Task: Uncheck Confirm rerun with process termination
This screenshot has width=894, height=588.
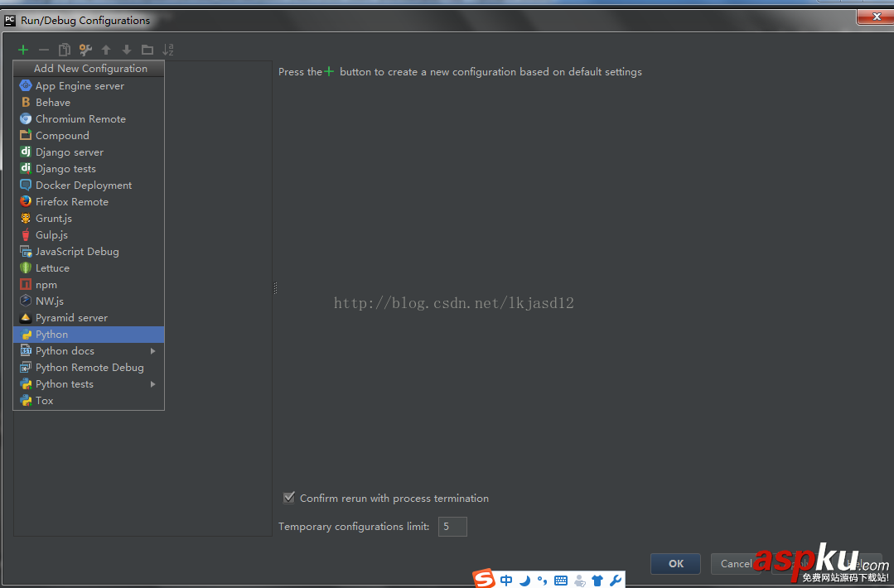Action: 289,498
